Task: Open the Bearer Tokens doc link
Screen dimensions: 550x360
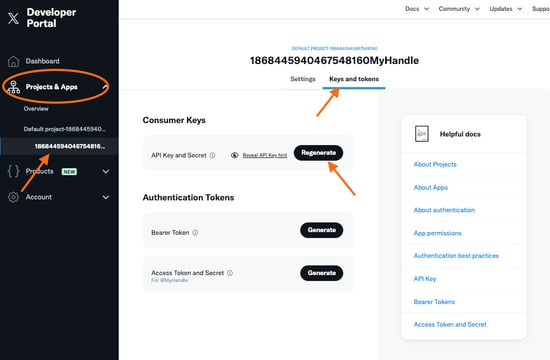Action: tap(434, 302)
